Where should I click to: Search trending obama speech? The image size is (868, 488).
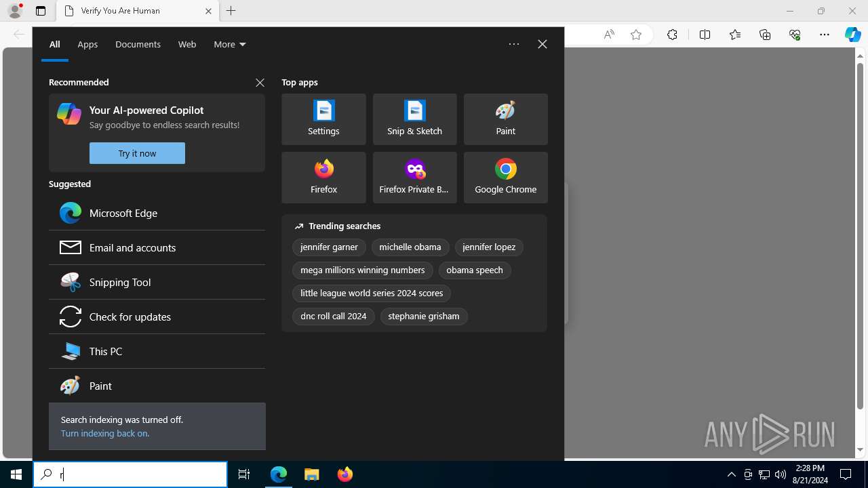(x=475, y=270)
